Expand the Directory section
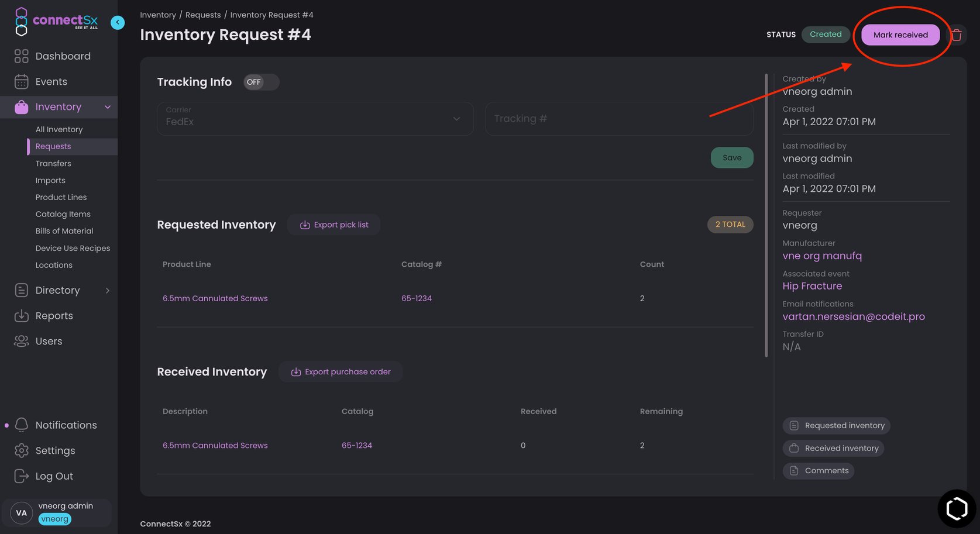The image size is (980, 534). pyautogui.click(x=107, y=290)
